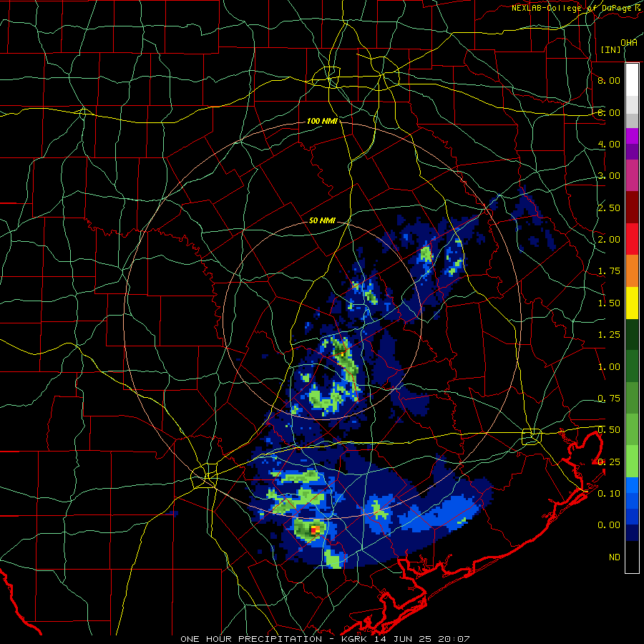Pick the bright red 2.00 legend swatch
Viewport: 644px width, 644px height.
[x=632, y=239]
